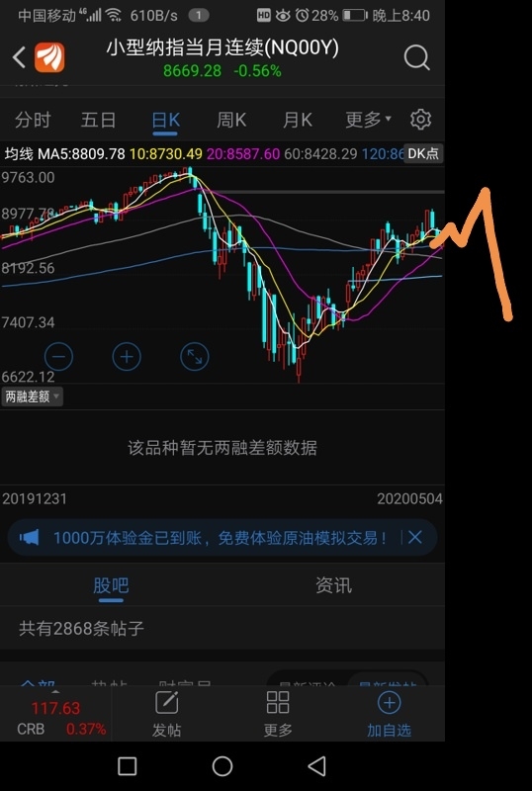Open the 资讯 news tab
This screenshot has height=791, width=532.
(x=333, y=585)
